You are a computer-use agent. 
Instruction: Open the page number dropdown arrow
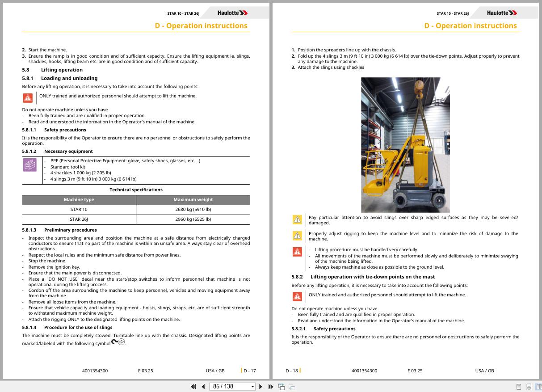tap(253, 387)
